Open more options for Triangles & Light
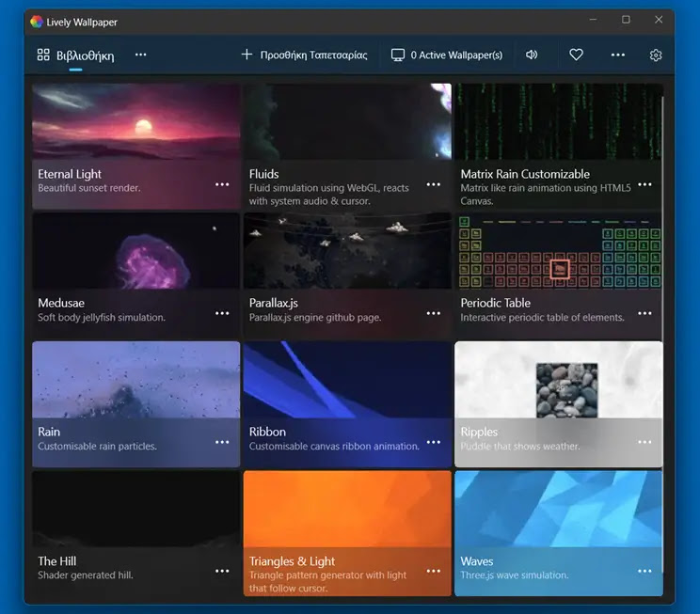The height and width of the screenshot is (614, 700). [433, 571]
